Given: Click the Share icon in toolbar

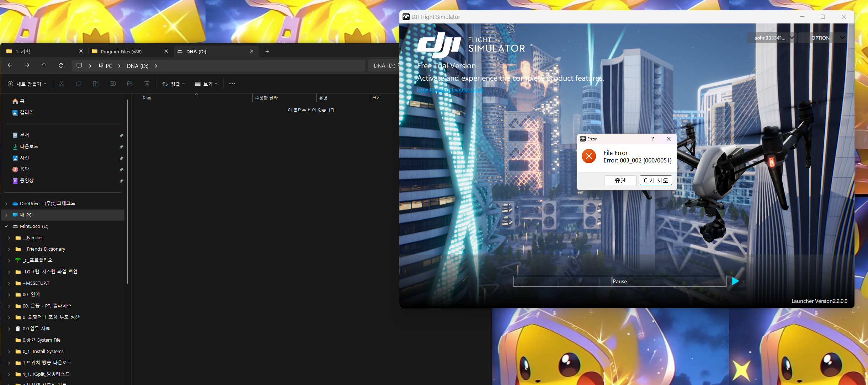Looking at the screenshot, I should click(x=130, y=84).
